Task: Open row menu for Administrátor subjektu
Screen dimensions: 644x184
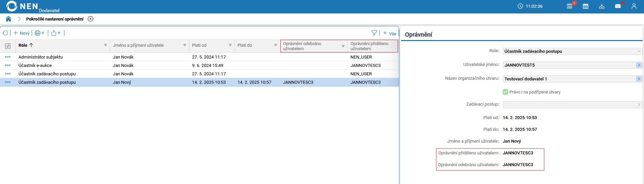Action: 8,57
